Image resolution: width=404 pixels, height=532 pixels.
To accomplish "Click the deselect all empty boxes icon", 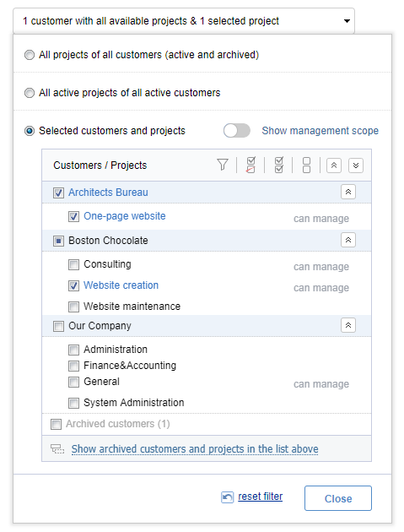I will click(x=306, y=165).
